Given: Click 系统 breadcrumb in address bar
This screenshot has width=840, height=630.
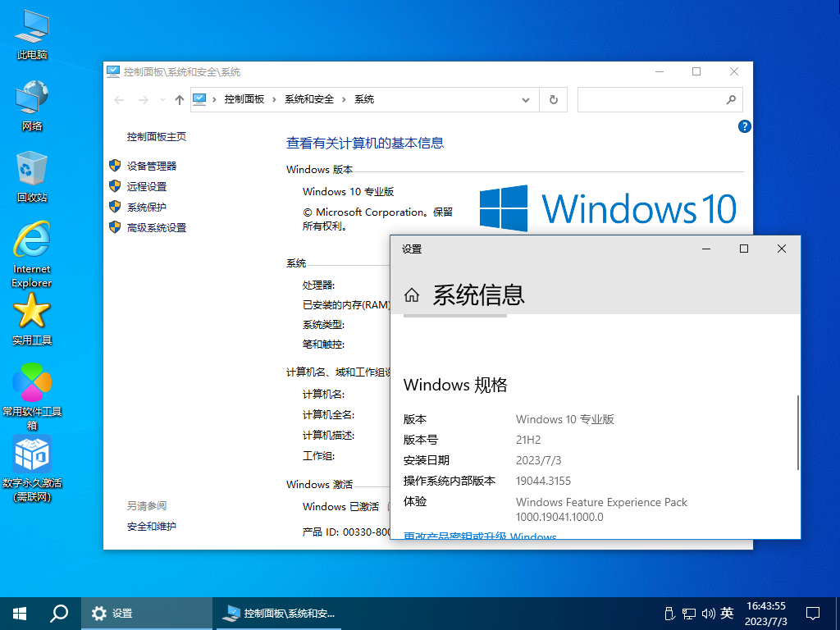Looking at the screenshot, I should click(x=364, y=99).
